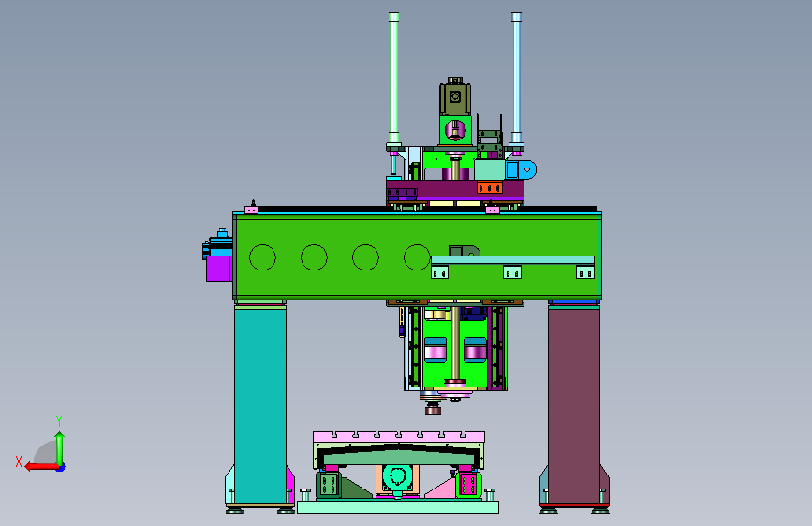The image size is (812, 526).
Task: Select the teal left support column
Action: point(260,405)
